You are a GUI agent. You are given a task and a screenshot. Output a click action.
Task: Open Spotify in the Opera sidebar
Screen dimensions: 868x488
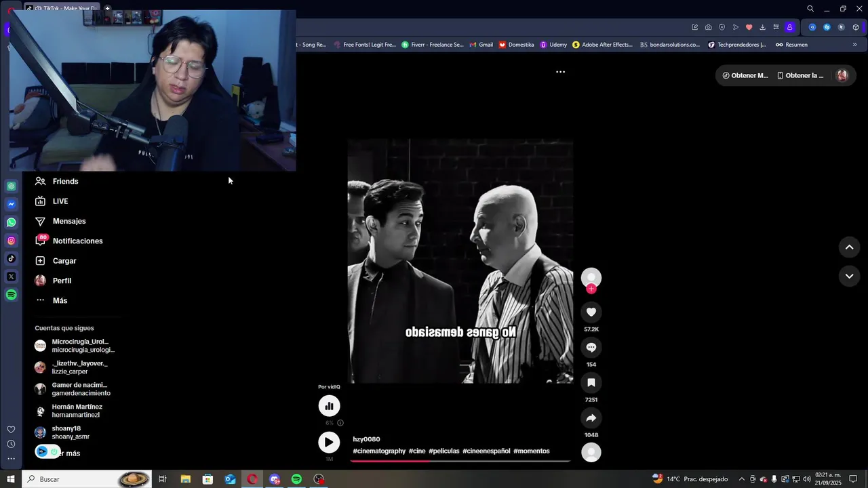12,295
